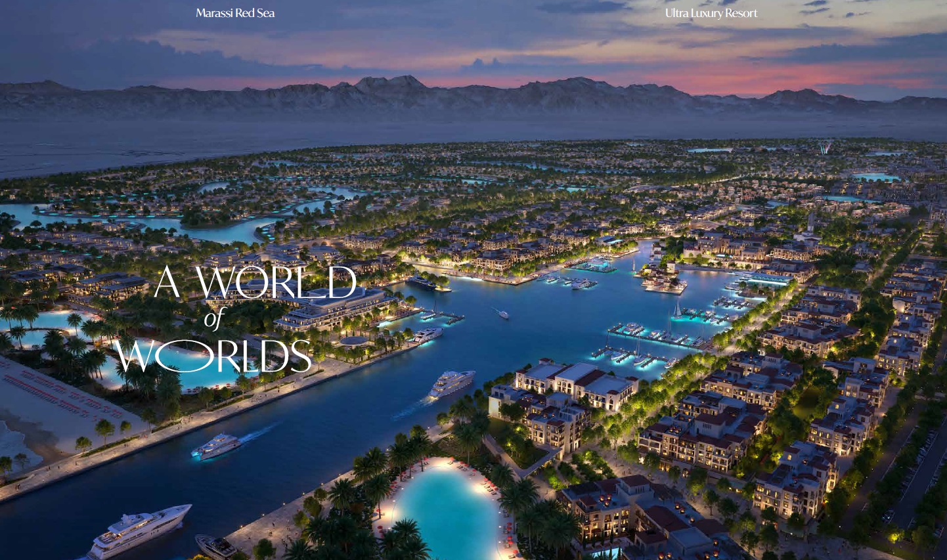
Task: Click the distant light beams near the horizon
Action: click(x=824, y=146)
